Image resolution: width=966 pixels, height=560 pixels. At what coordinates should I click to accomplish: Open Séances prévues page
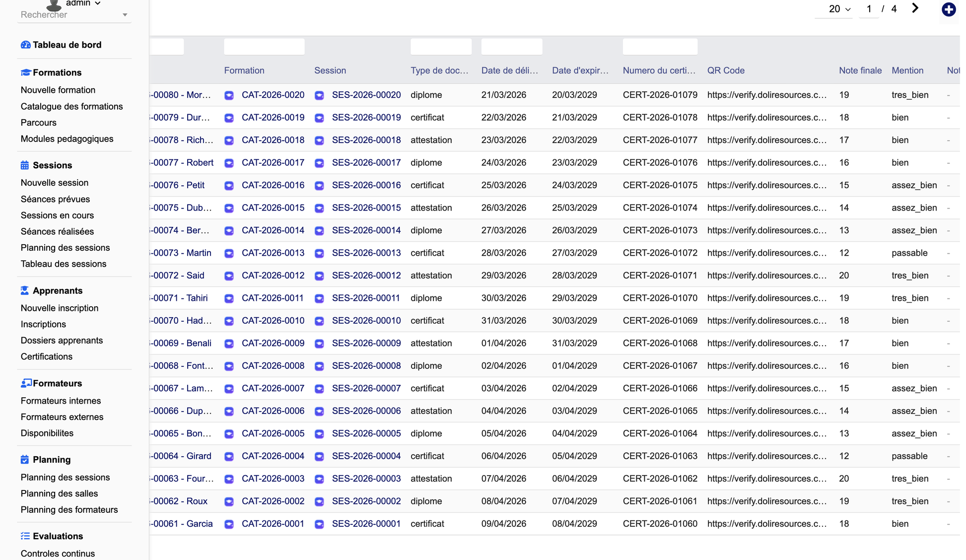tap(55, 199)
